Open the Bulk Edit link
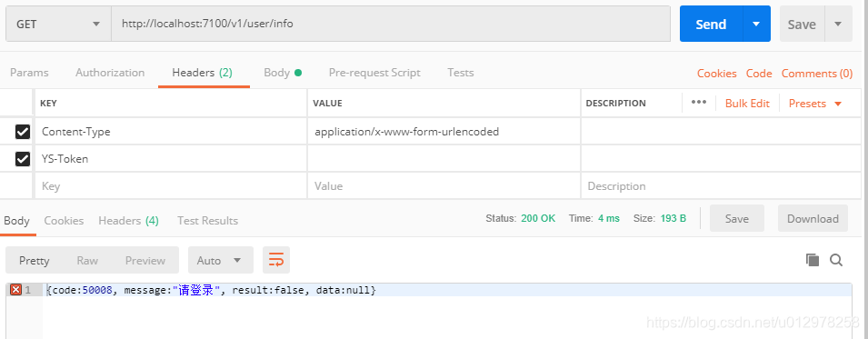Screen dimensions: 868x339 [747, 104]
